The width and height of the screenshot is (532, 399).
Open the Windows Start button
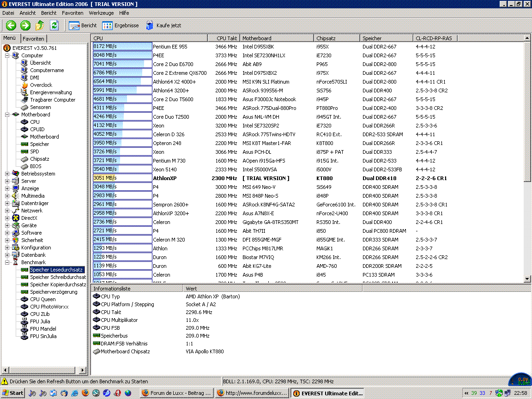[x=13, y=393]
